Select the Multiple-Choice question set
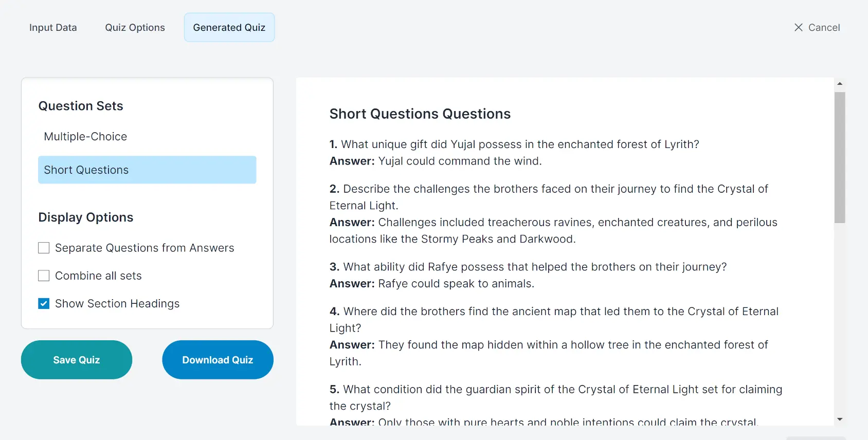 pos(85,136)
